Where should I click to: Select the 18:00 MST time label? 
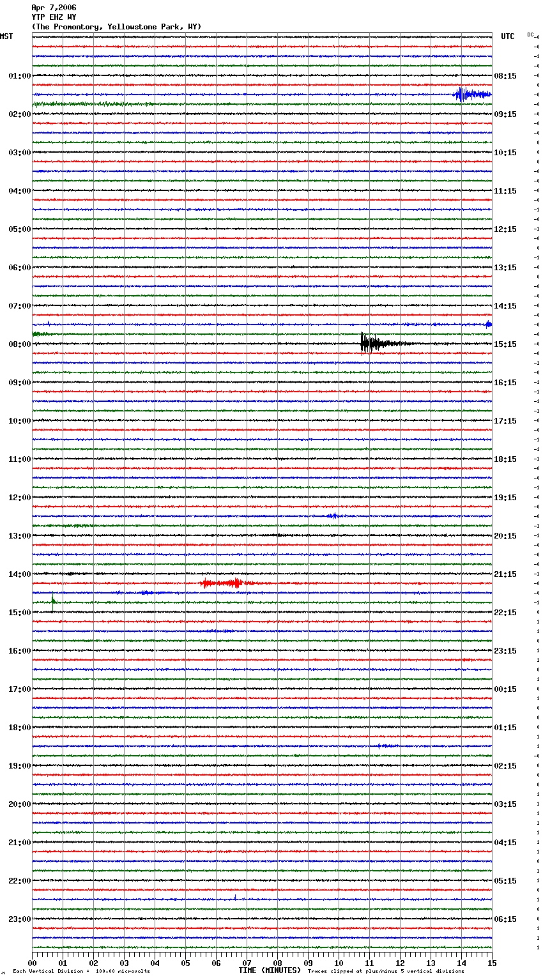click(x=20, y=728)
